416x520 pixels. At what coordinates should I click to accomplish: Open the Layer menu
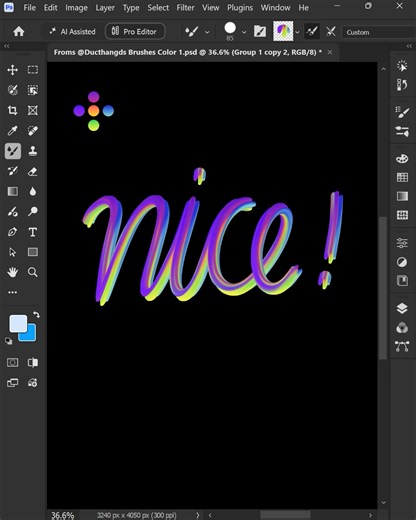tap(105, 7)
